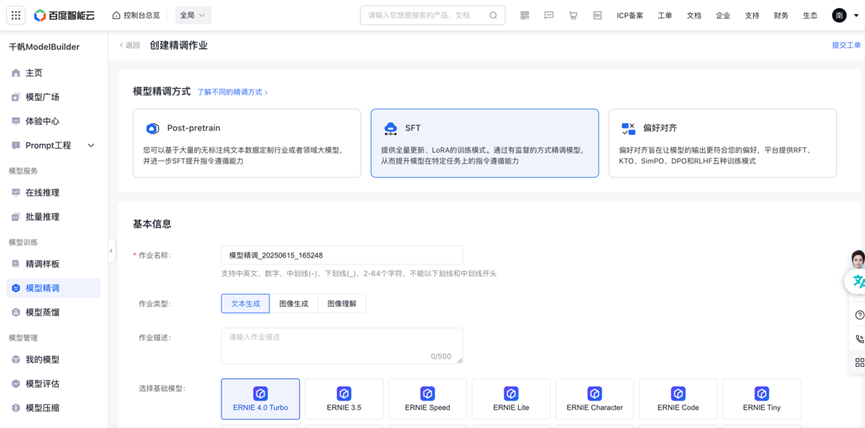Open the user avatar dropdown arrow
The width and height of the screenshot is (865, 428).
[x=856, y=16]
